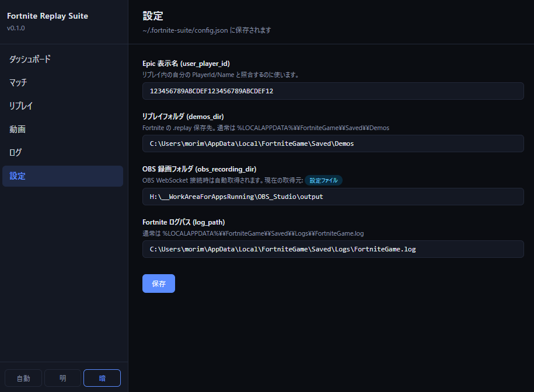Select 自動 theme mode

point(23,378)
